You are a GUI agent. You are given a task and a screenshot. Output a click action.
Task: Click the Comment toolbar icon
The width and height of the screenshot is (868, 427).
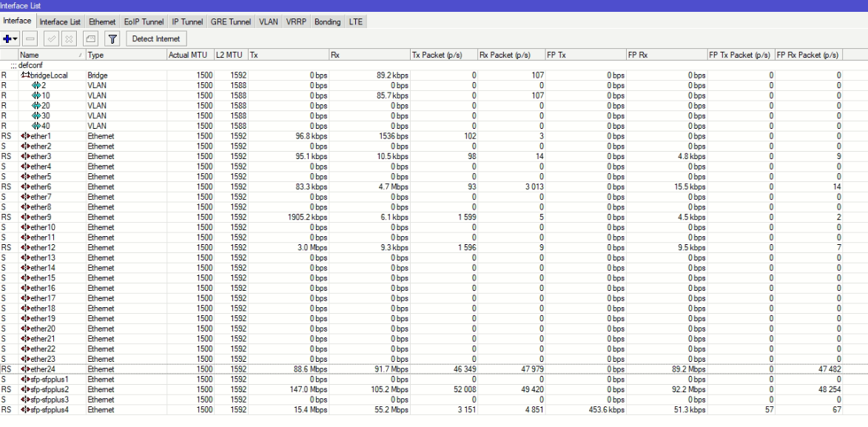91,38
